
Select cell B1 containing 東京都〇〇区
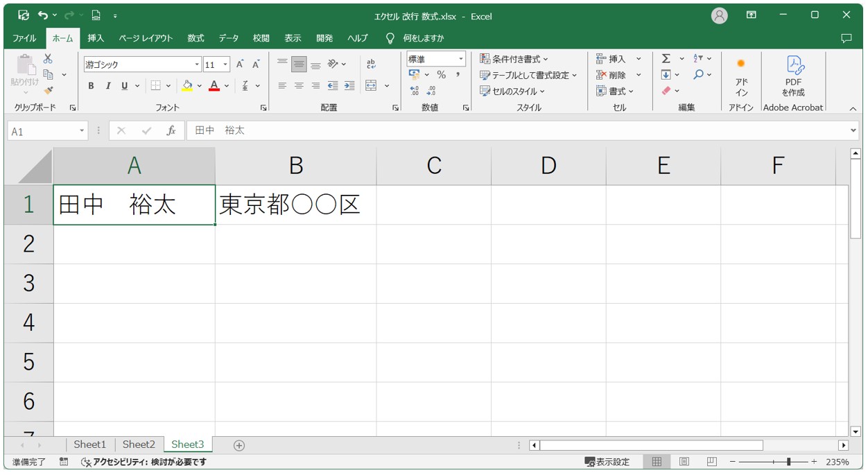[295, 205]
